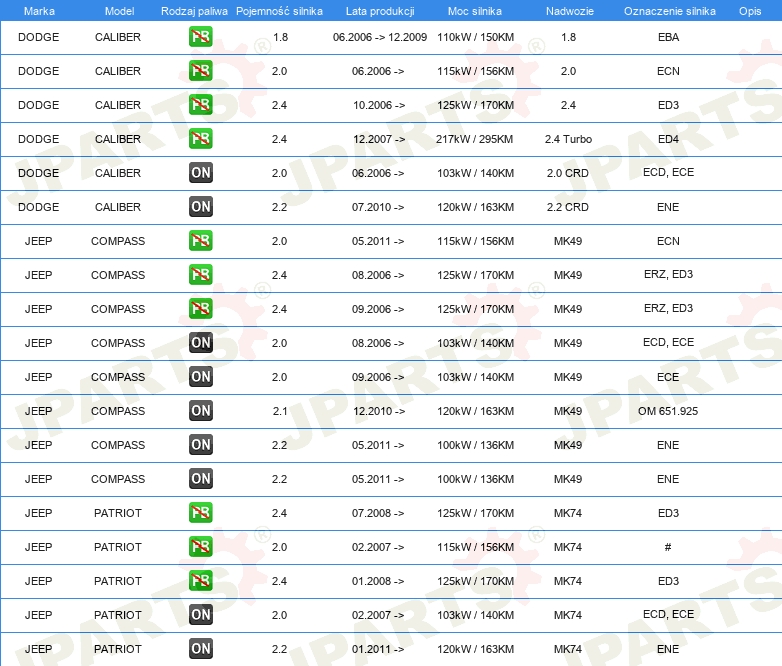The height and width of the screenshot is (666, 782).
Task: Click diesel ON icon for Caliber 2.0 CRD
Action: pyautogui.click(x=200, y=173)
